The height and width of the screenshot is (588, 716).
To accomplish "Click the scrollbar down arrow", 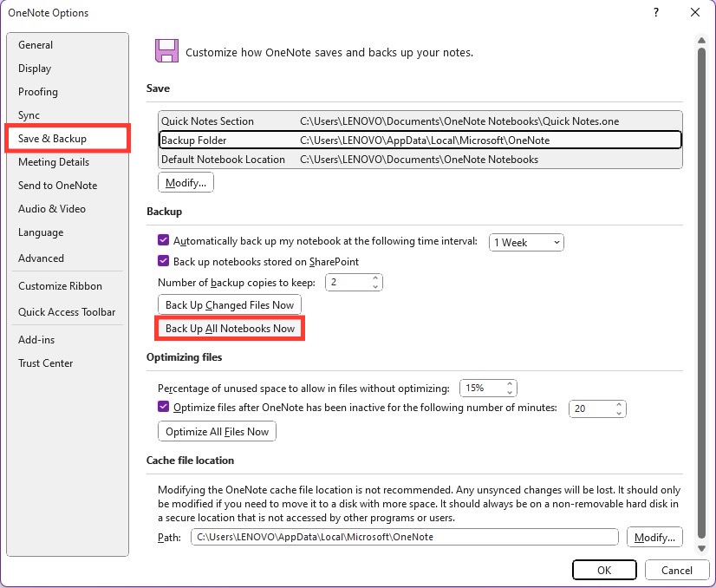I will [702, 548].
